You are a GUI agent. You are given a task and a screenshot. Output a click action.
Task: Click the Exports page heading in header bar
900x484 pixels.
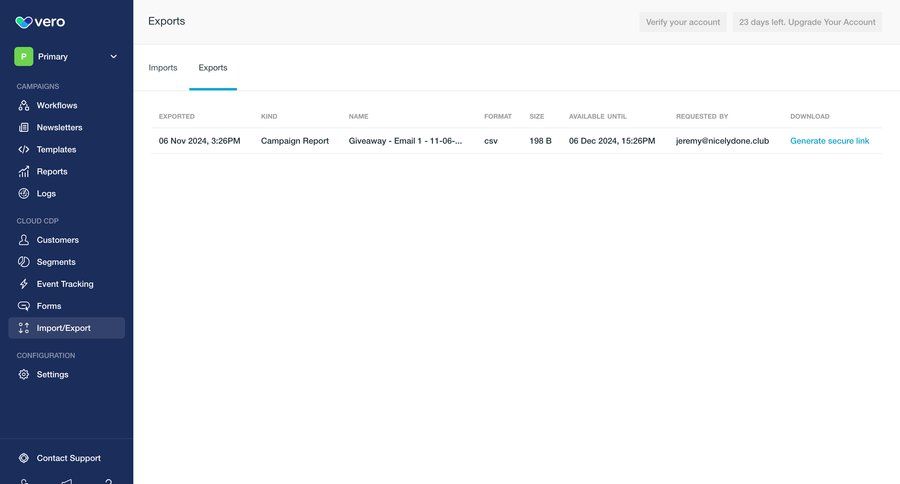coord(166,21)
